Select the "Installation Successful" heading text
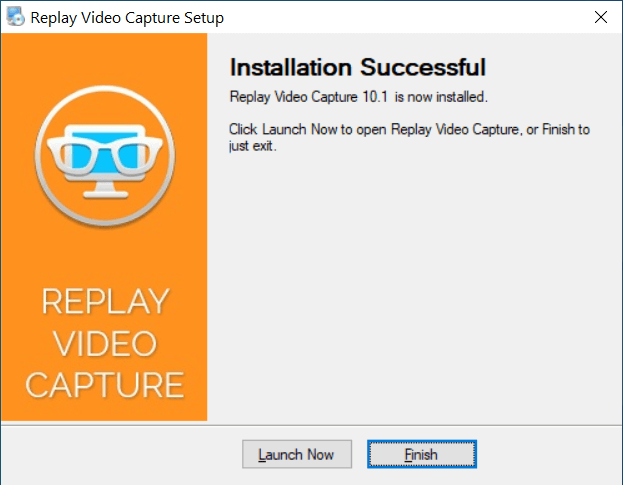The height and width of the screenshot is (485, 623). click(x=358, y=67)
